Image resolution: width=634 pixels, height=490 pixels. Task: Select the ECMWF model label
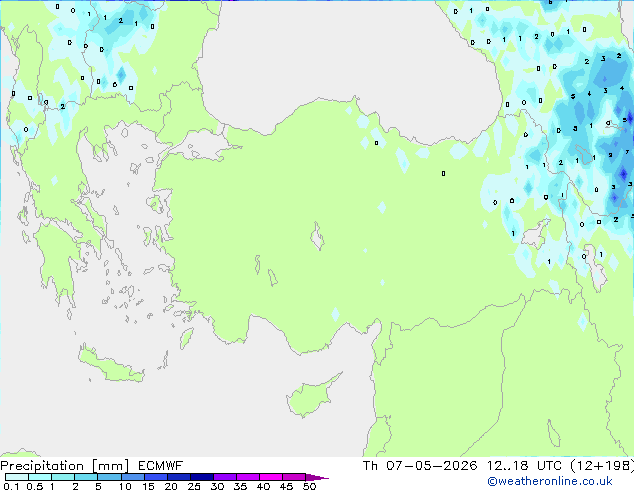tap(160, 466)
